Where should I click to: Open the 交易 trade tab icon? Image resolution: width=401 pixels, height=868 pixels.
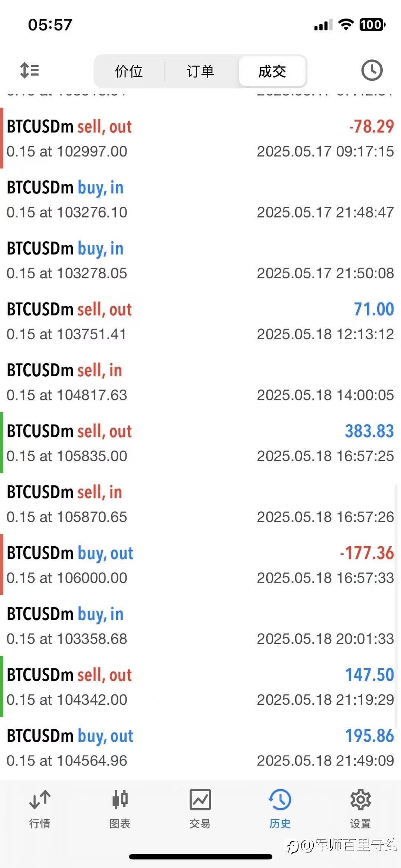(200, 800)
